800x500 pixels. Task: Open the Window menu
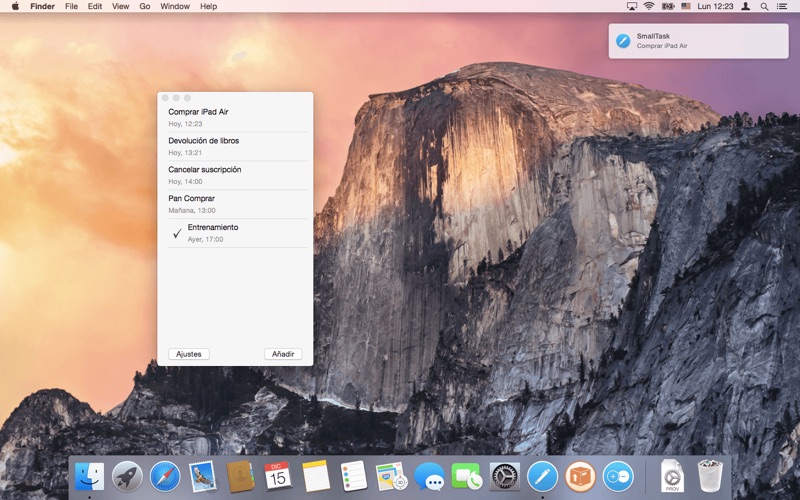175,6
